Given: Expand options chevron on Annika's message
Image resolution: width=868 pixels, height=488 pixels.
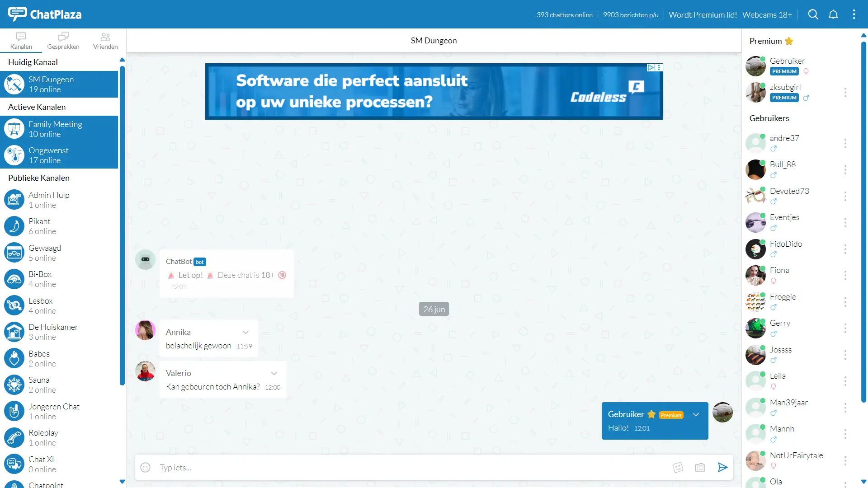Looking at the screenshot, I should (x=245, y=332).
